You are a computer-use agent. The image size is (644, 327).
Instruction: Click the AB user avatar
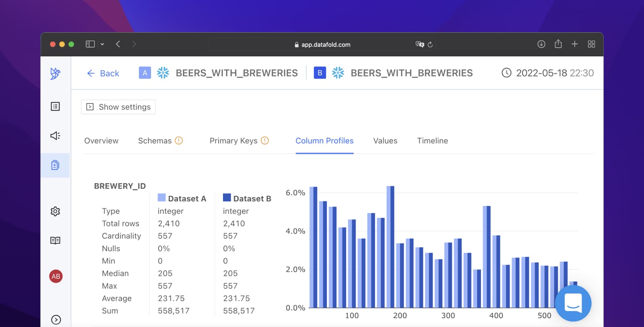click(56, 276)
